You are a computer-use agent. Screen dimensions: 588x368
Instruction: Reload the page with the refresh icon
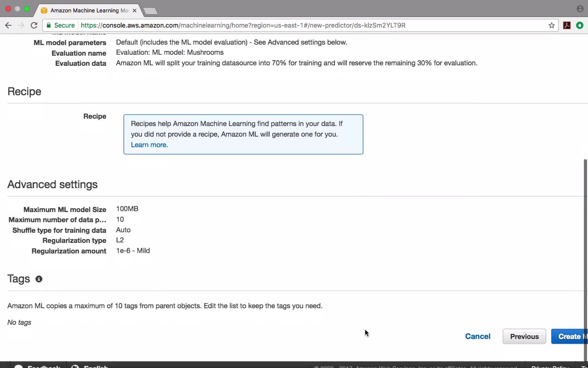(x=34, y=25)
